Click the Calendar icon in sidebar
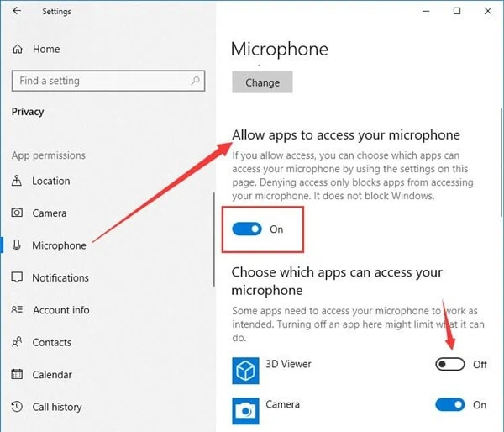Image resolution: width=504 pixels, height=432 pixels. click(x=18, y=375)
